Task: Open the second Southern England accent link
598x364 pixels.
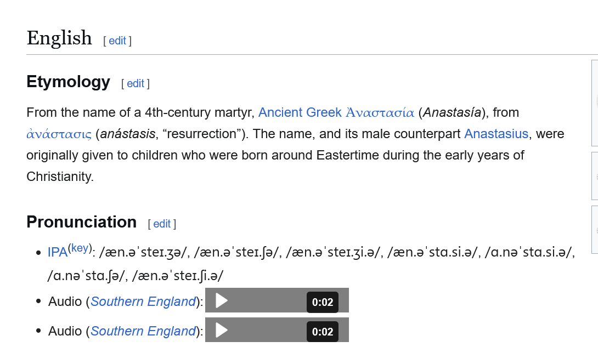Action: 143,331
